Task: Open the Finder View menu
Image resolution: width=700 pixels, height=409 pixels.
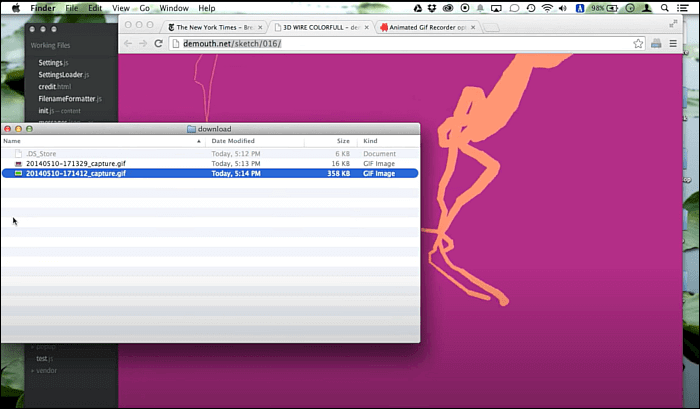Action: (x=120, y=7)
